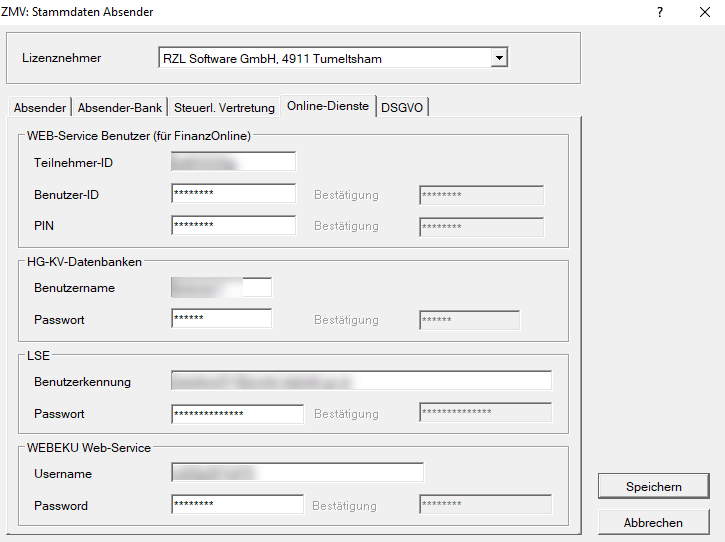This screenshot has width=725, height=542.
Task: Click the Lizenznehmer combo box text
Action: pyautogui.click(x=324, y=58)
